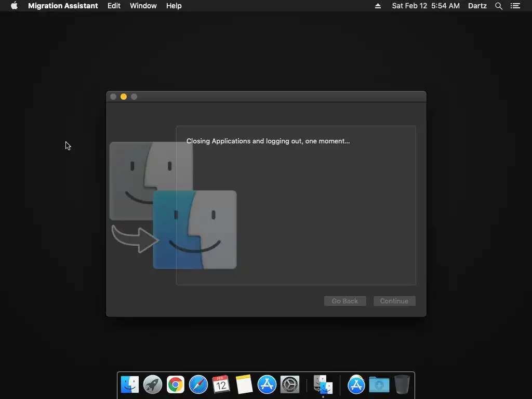The width and height of the screenshot is (532, 399).
Task: Open Calendar showing 12 in Dock
Action: click(x=221, y=384)
